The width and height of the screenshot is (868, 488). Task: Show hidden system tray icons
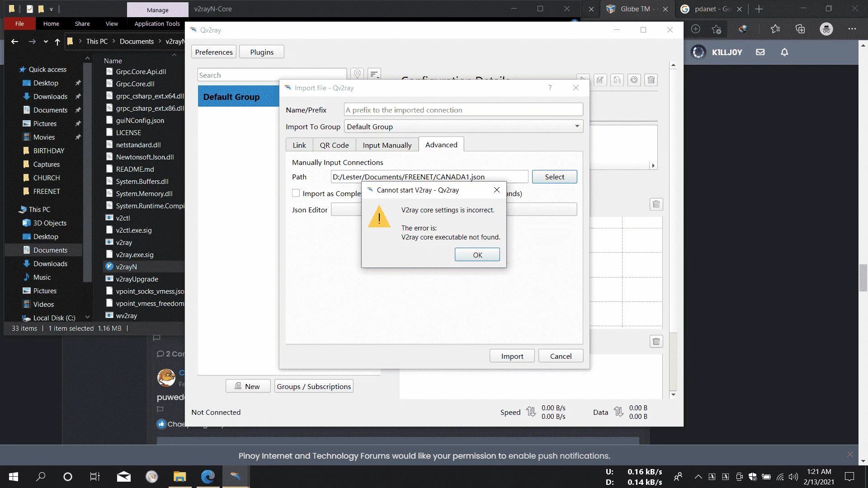[x=698, y=477]
